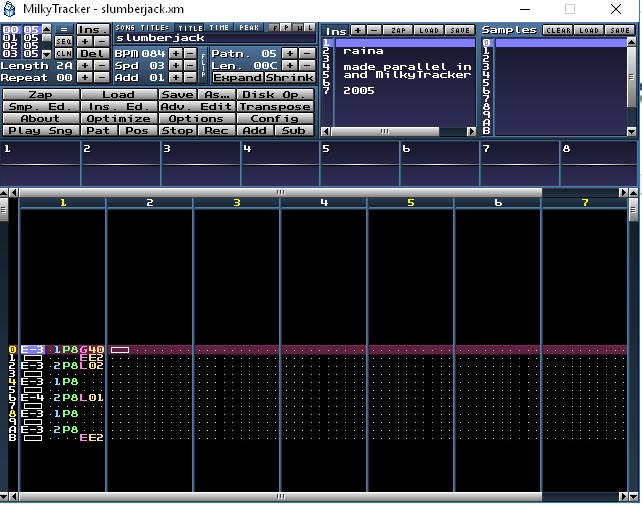
Task: Toggle the W mode button
Action: point(299,27)
